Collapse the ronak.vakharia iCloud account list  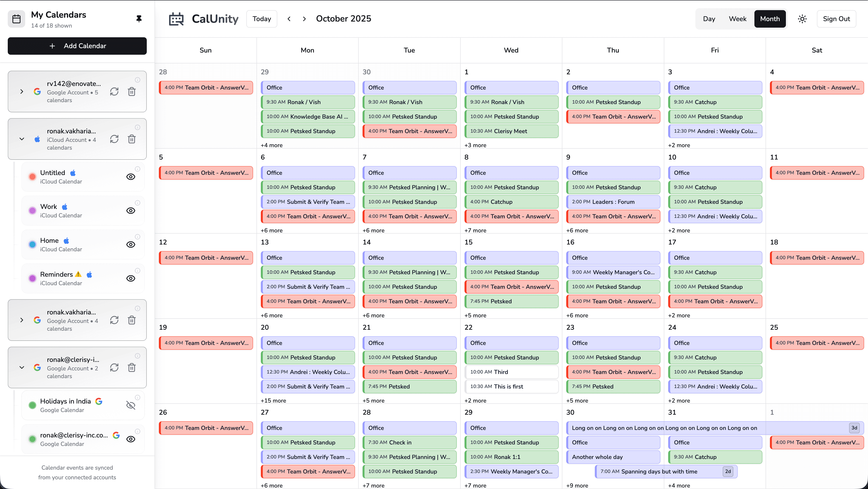pos(22,139)
